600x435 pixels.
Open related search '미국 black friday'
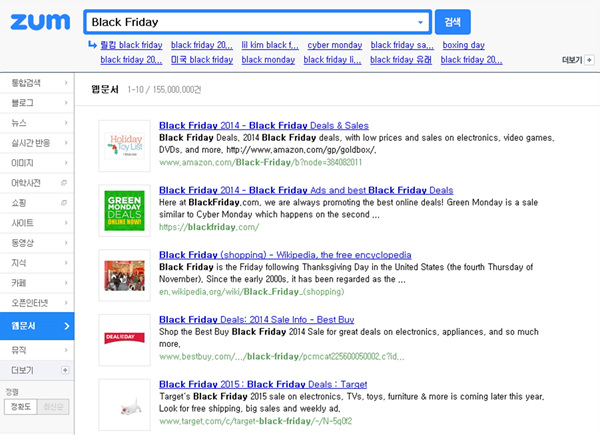202,60
